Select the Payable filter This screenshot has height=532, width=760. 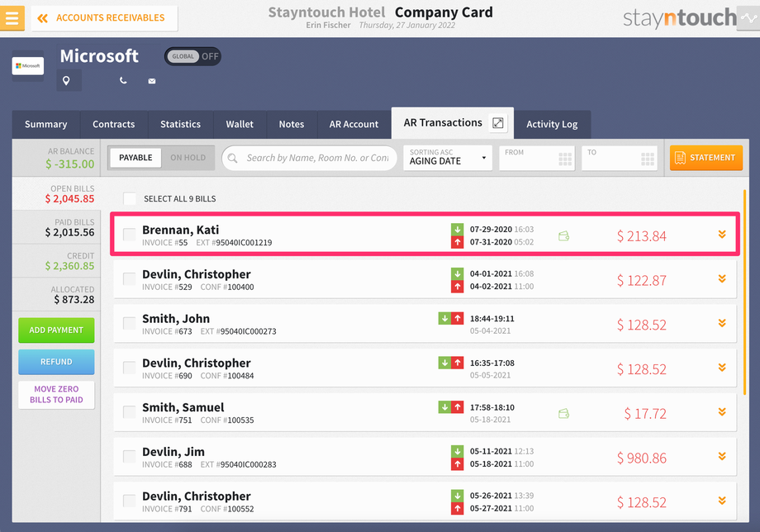click(x=135, y=158)
